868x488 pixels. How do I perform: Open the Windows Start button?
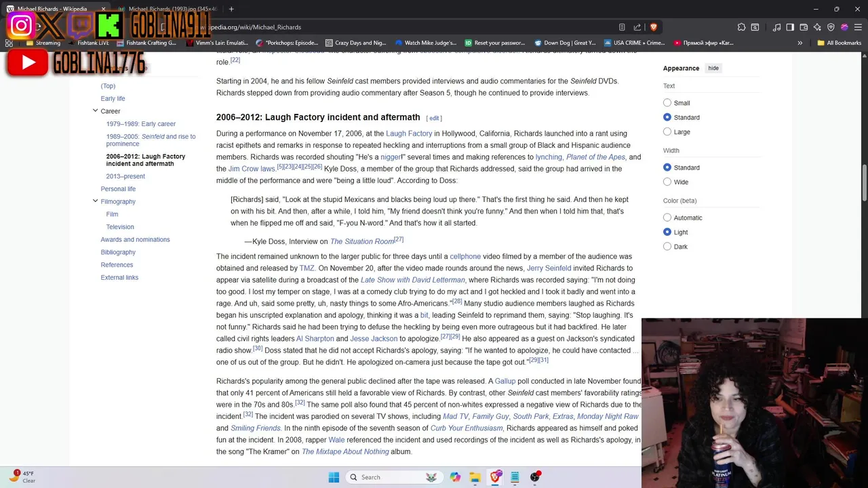click(334, 477)
